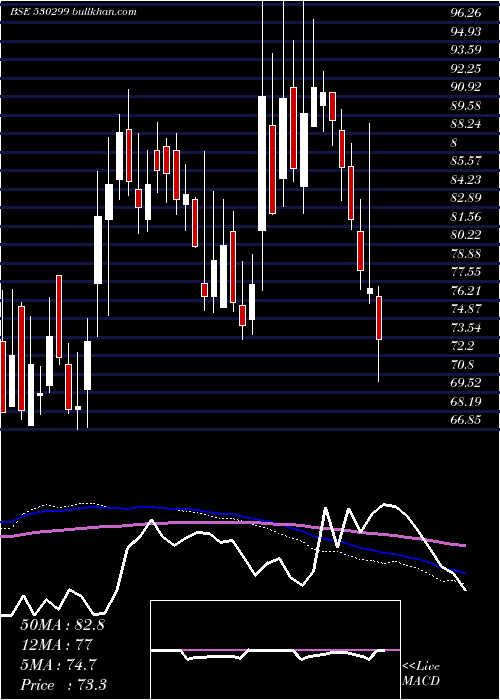Viewport: 500px width, 700px height.
Task: Click the 74.87 price axis label
Action: pos(466,309)
